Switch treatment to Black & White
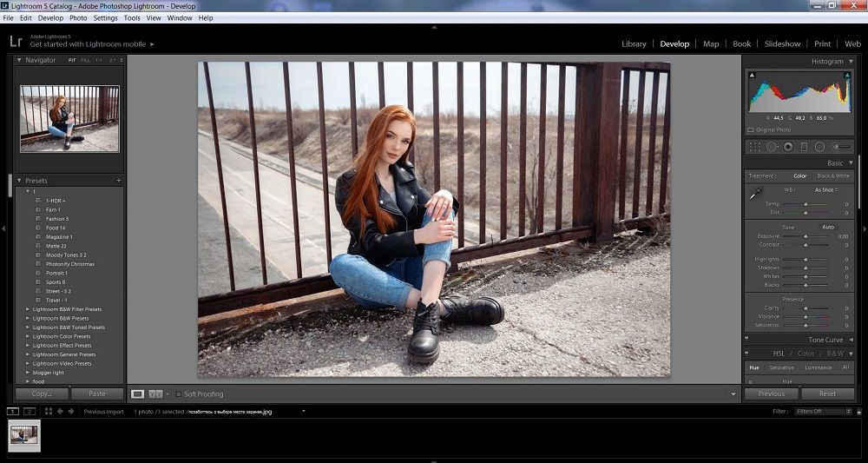868x463 pixels. click(833, 176)
